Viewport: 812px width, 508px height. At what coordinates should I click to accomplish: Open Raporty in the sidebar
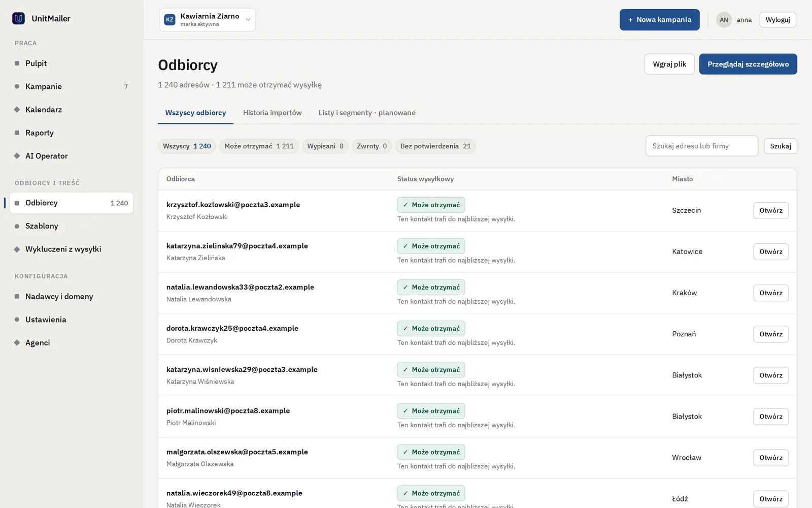tap(71, 133)
